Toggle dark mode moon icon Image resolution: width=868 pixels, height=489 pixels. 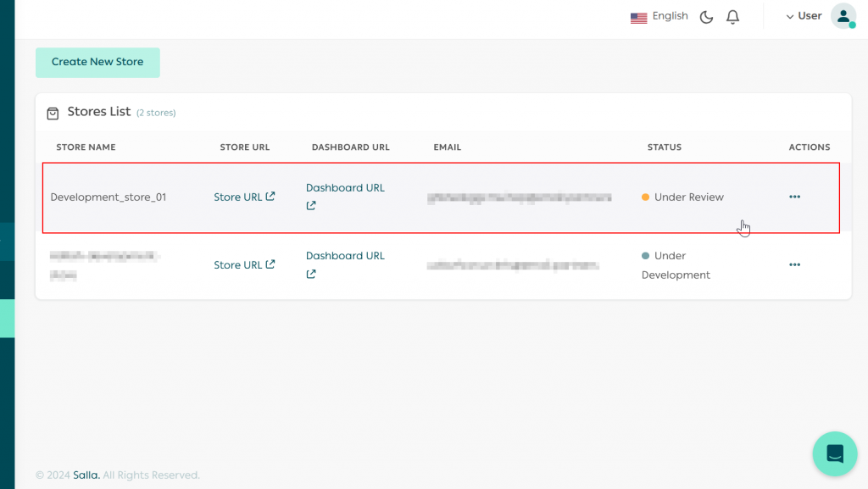pos(706,17)
